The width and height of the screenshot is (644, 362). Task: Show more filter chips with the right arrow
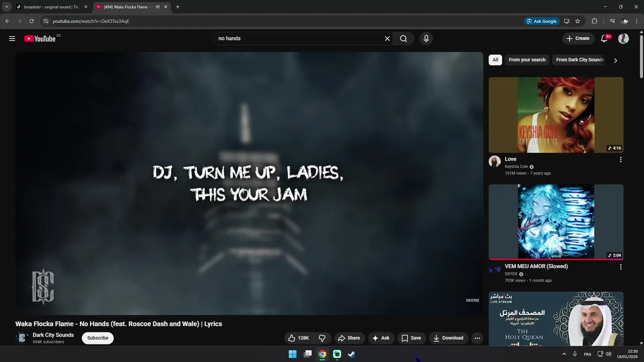point(615,60)
